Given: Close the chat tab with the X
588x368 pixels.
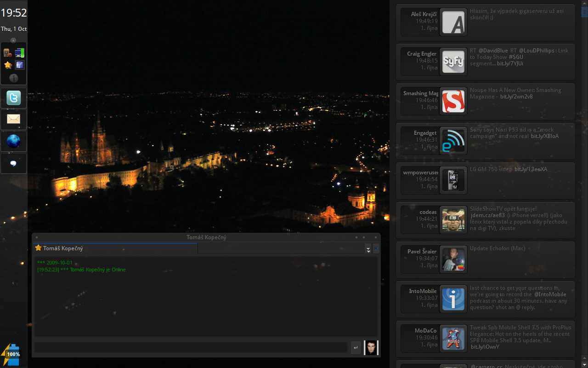Looking at the screenshot, I should tap(376, 248).
